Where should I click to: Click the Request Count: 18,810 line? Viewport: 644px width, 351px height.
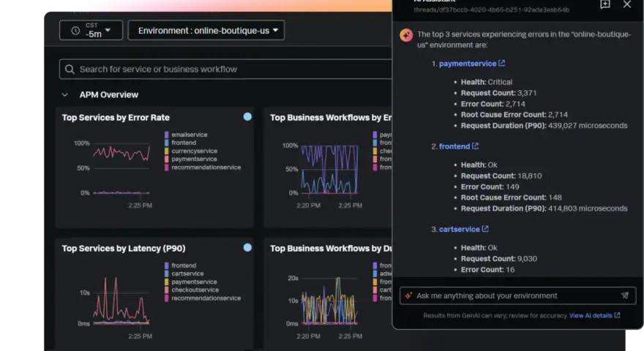coord(501,176)
